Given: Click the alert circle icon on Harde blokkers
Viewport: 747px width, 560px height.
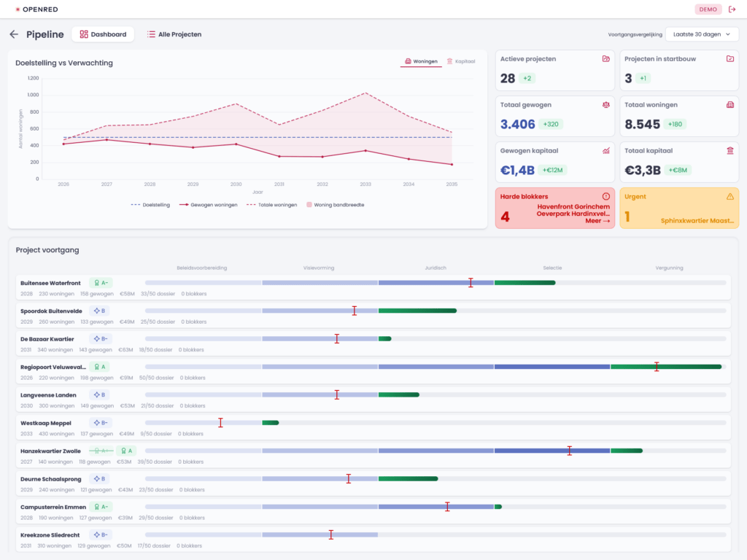Looking at the screenshot, I should tap(606, 196).
